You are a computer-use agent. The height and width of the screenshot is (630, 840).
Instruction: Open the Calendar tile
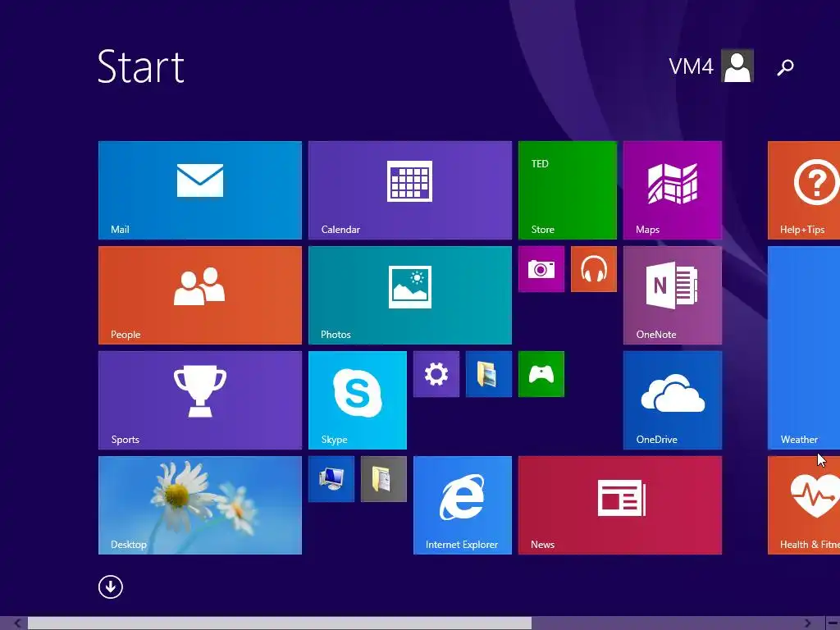tap(410, 190)
